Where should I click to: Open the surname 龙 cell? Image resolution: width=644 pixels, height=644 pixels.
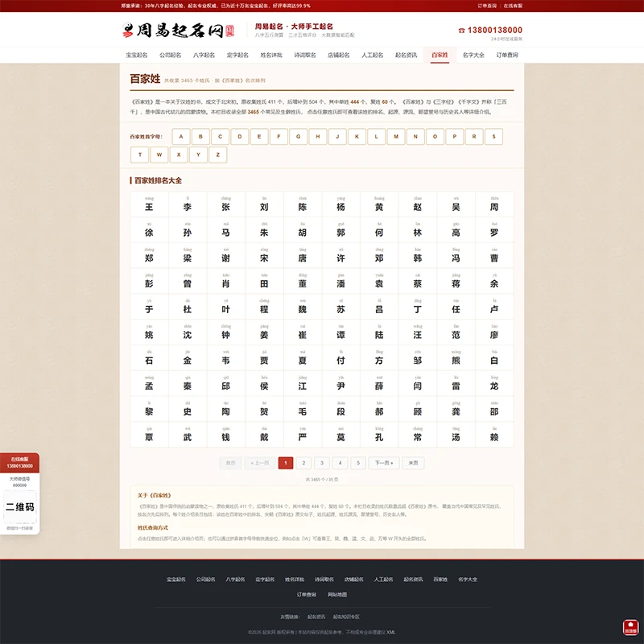494,383
